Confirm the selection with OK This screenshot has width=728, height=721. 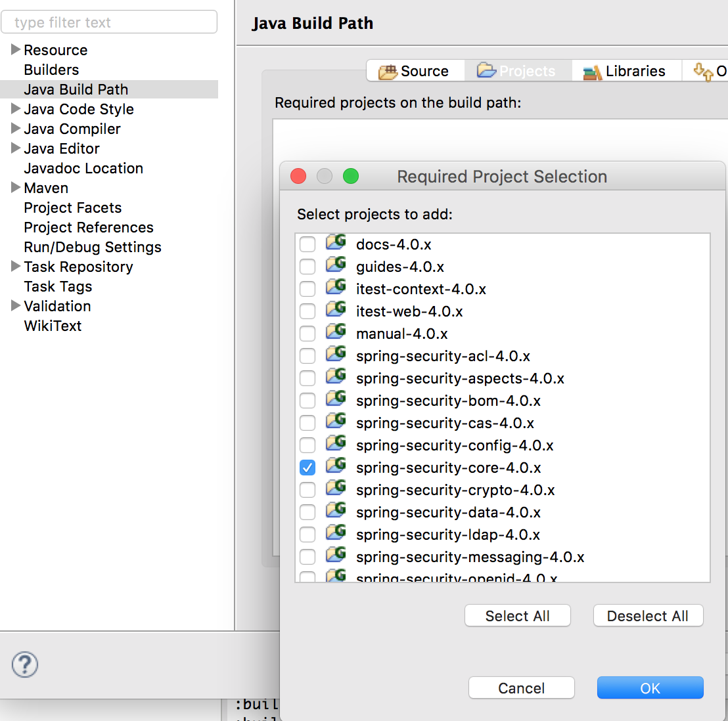click(x=650, y=688)
